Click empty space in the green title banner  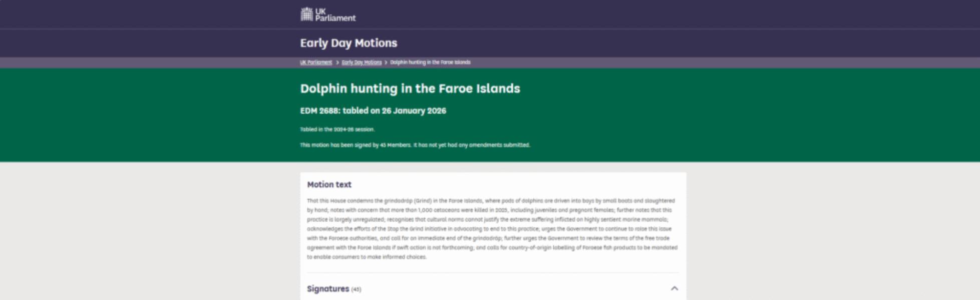[751, 115]
